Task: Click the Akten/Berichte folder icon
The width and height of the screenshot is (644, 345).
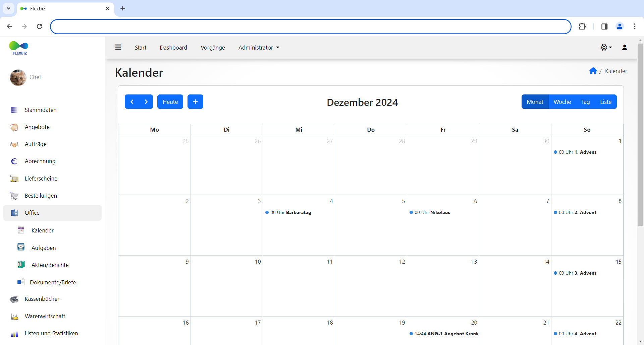Action: point(21,265)
